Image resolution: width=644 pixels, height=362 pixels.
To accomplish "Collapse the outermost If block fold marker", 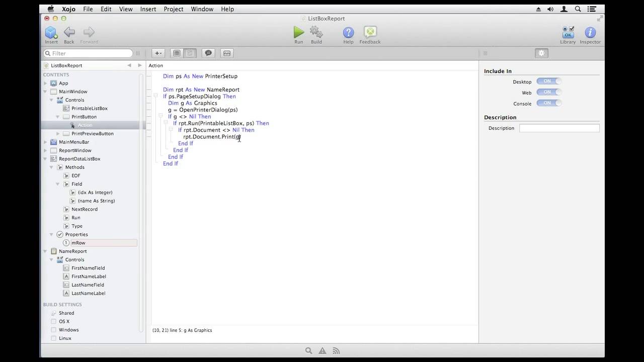I will pos(156,96).
